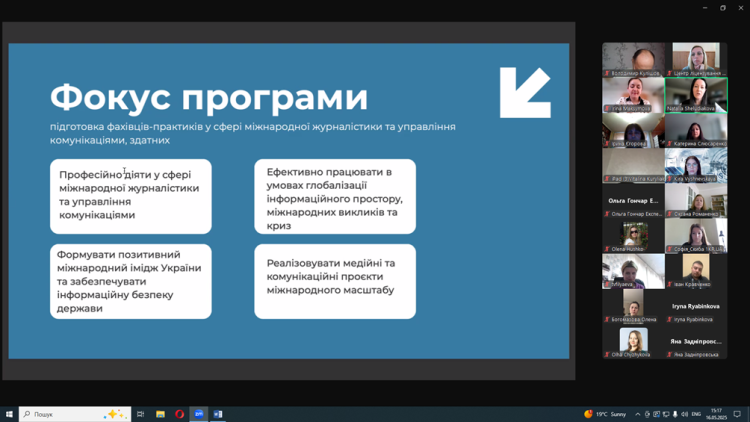Click the "Фокус програми" slide title
Viewport: 750px width, 422px height.
click(x=209, y=98)
